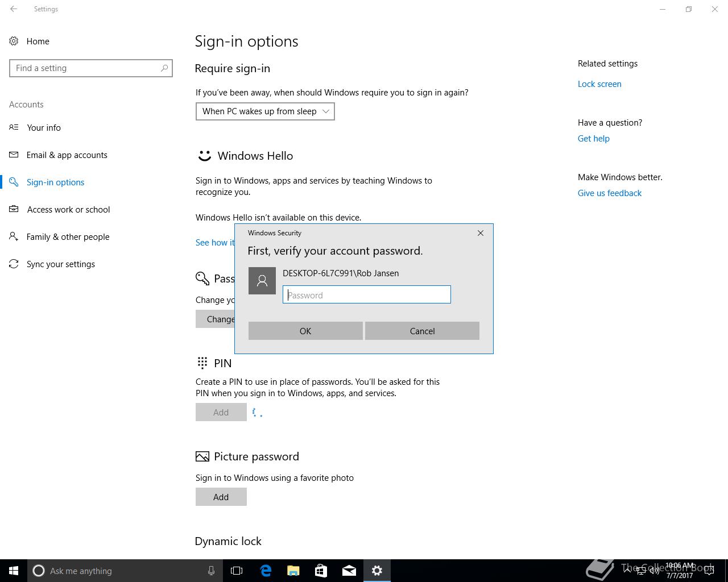Open the Windows Start menu
This screenshot has width=728, height=582.
point(14,571)
